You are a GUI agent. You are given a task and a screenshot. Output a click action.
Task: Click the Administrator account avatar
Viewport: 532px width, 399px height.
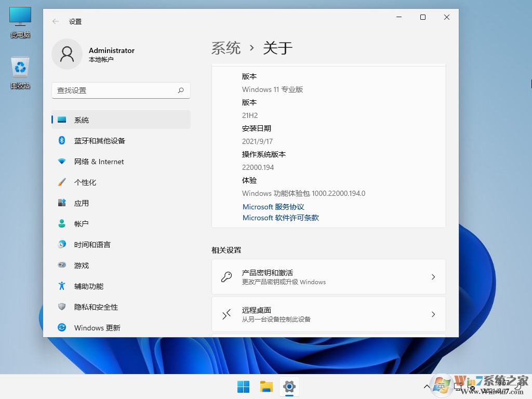pos(67,54)
